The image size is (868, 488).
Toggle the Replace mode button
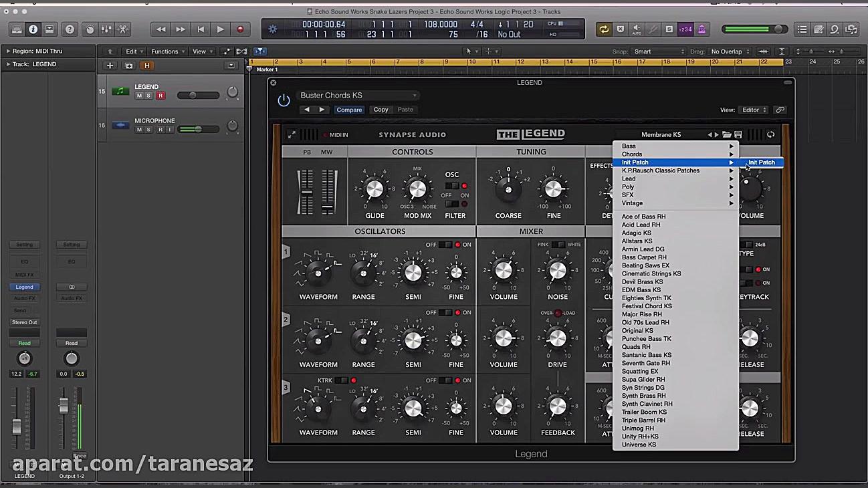pos(621,29)
